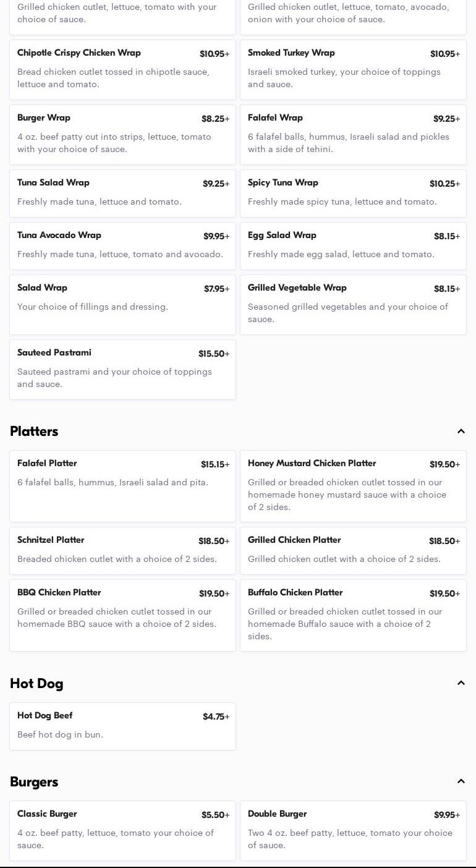
Task: Collapse the Hot Dog section
Action: (461, 683)
